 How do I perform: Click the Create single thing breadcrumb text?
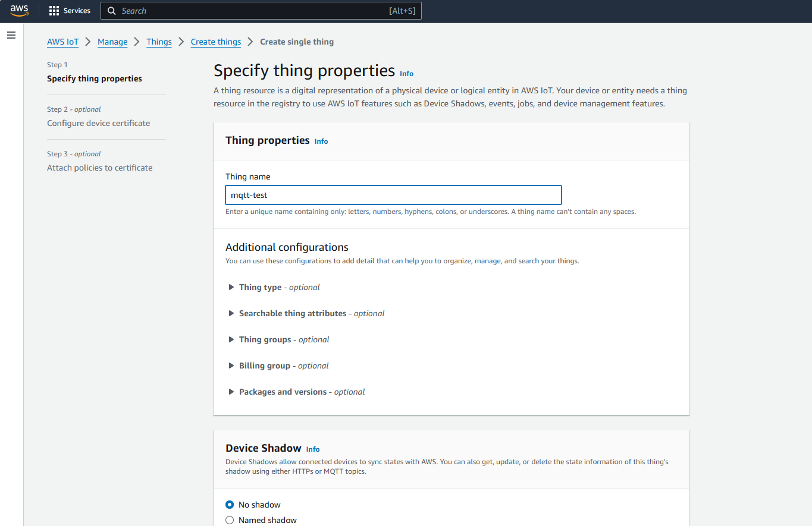click(297, 42)
